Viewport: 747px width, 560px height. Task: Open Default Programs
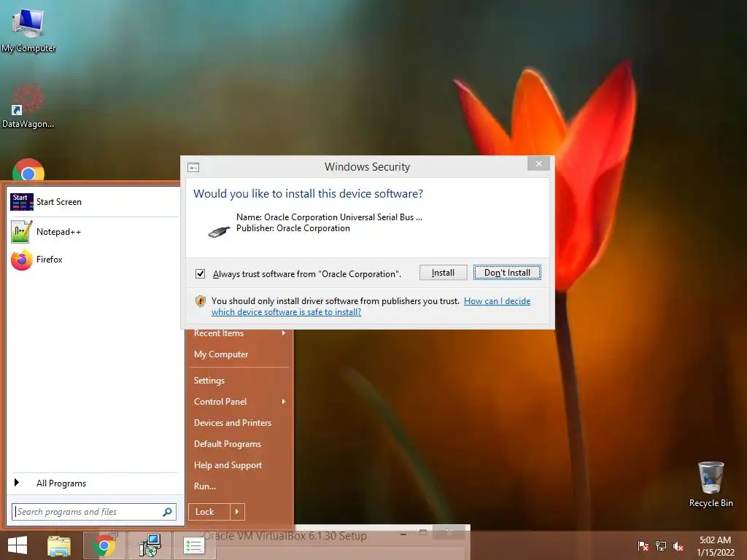(228, 444)
